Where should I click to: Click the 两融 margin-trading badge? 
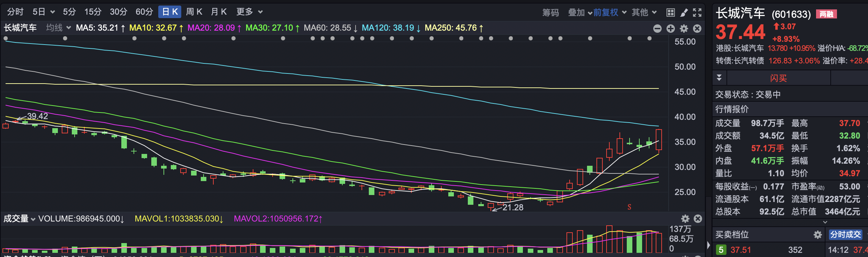826,14
